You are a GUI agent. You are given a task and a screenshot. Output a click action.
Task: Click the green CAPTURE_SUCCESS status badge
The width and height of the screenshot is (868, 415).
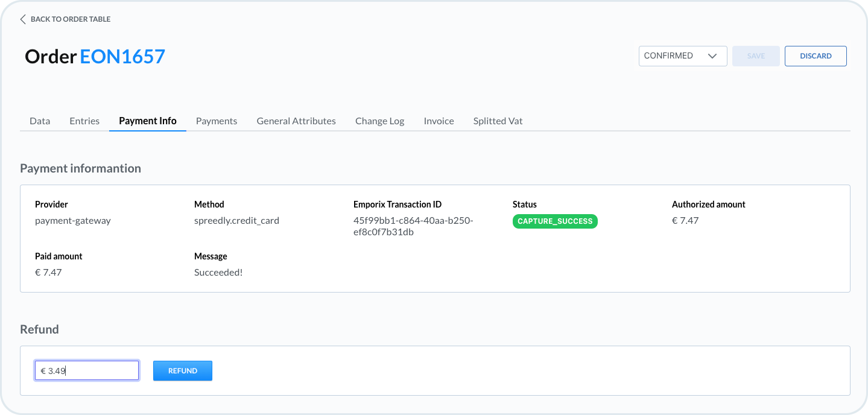(555, 221)
